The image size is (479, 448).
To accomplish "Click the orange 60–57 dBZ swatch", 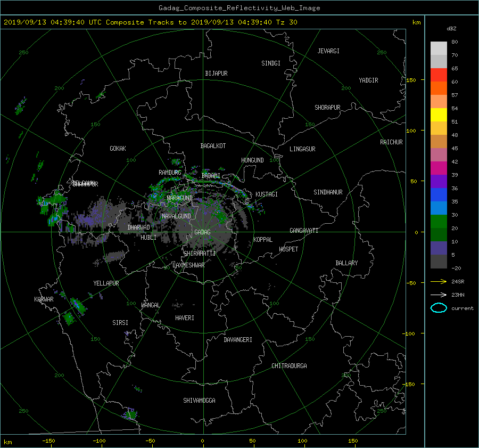I will point(439,88).
